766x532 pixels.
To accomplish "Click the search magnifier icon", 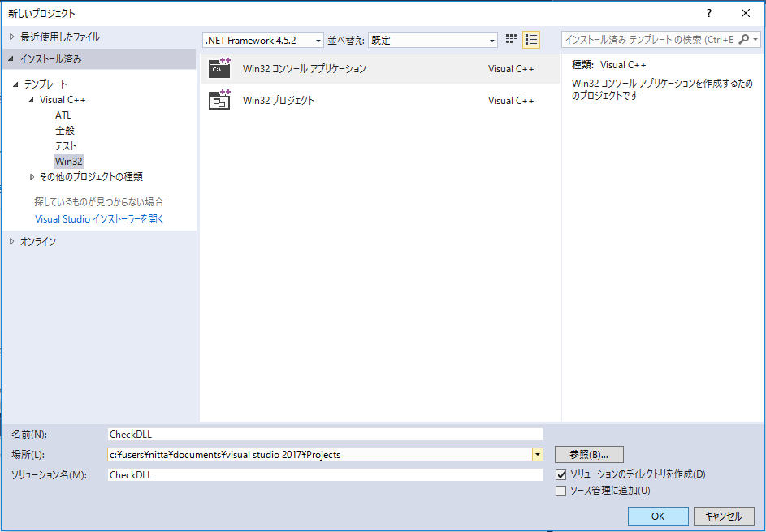I will pos(747,40).
